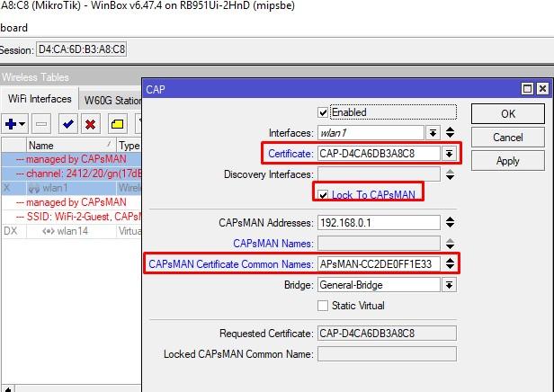Click the Interfaces wlan1 field

click(x=371, y=133)
